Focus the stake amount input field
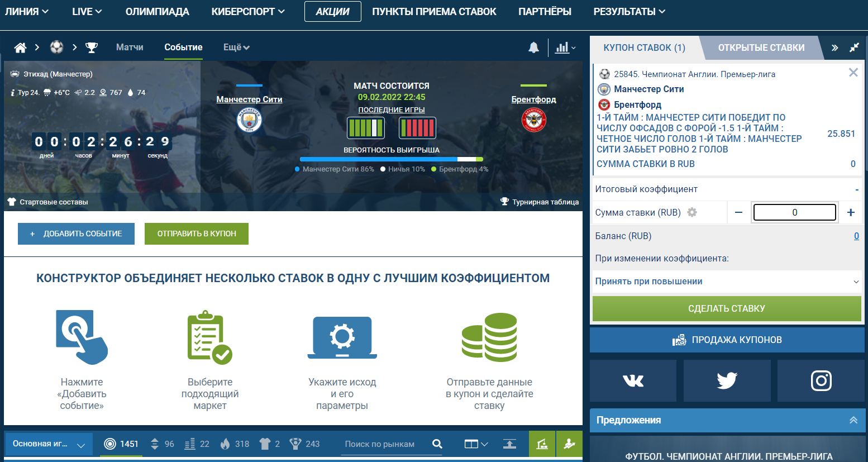 794,212
